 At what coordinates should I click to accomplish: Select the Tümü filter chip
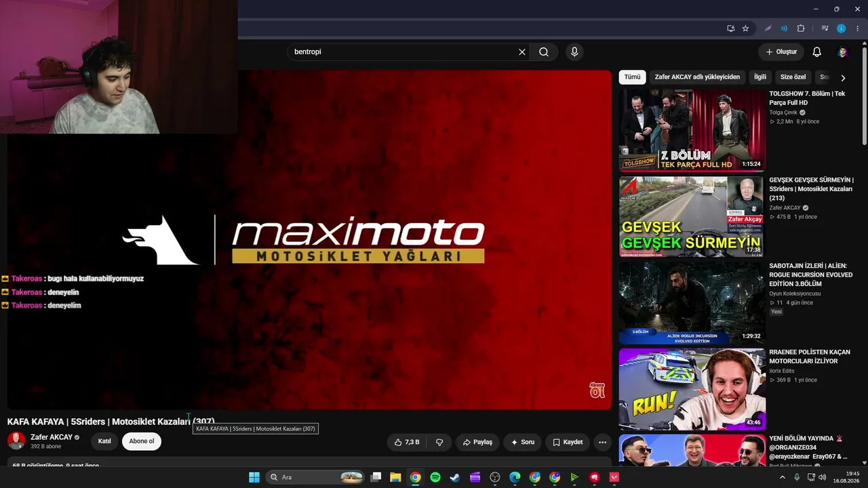632,77
